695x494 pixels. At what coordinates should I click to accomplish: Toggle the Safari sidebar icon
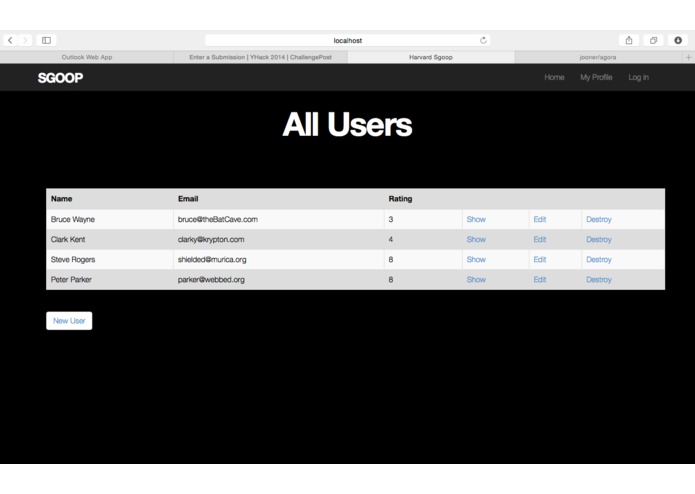[x=47, y=40]
